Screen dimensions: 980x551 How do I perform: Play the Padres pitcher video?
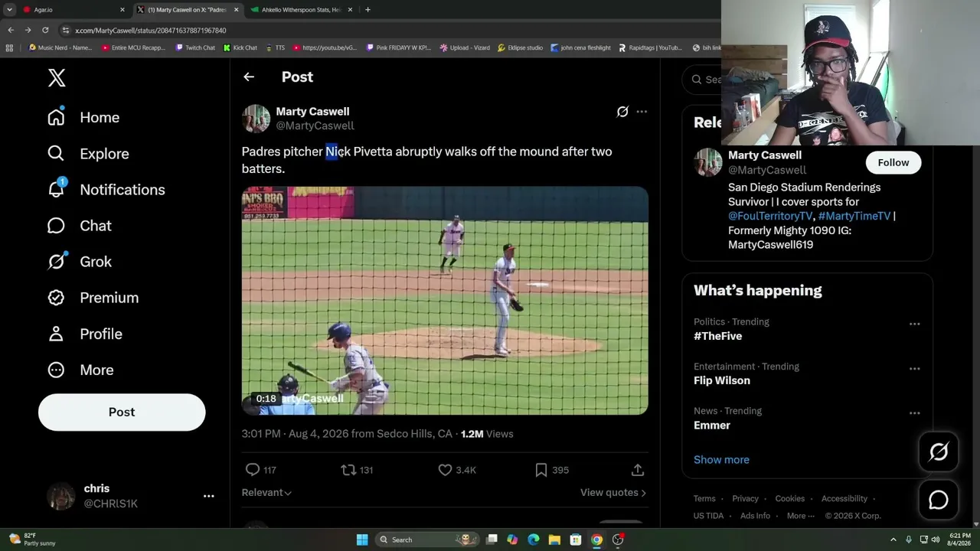445,301
